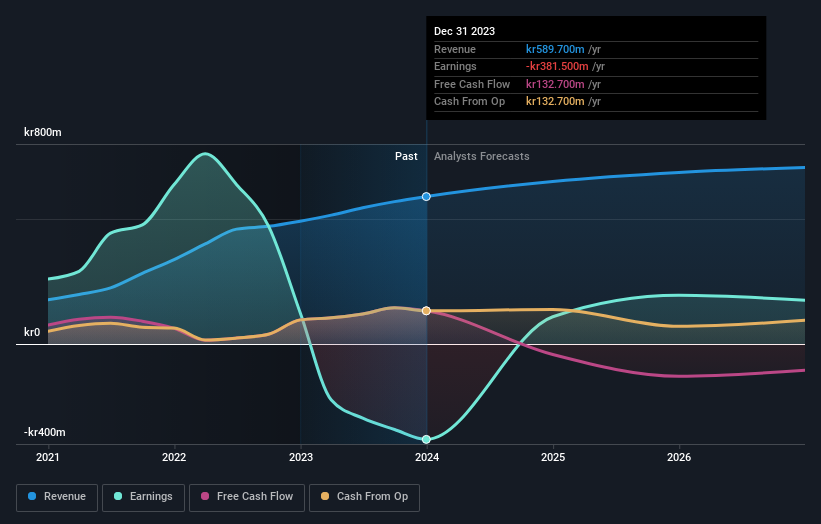
Task: Toggle the Earnings legend series
Action: (x=143, y=497)
